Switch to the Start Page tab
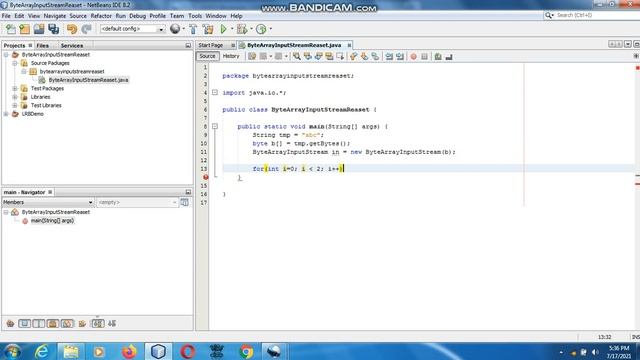 click(211, 45)
